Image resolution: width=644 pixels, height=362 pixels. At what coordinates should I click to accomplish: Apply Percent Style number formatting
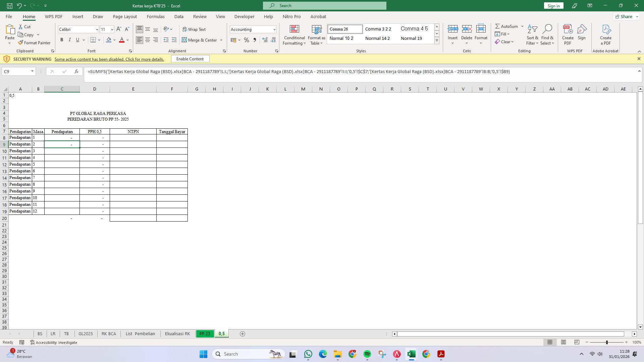[247, 40]
